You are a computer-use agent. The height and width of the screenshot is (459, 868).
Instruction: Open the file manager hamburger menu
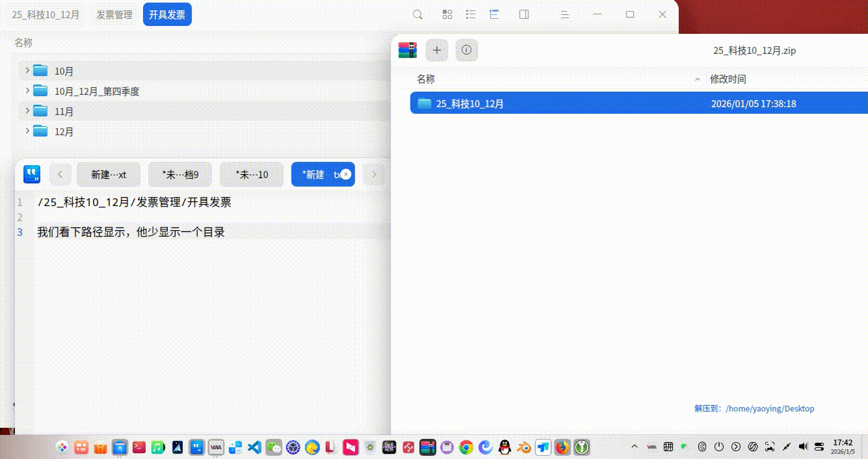(565, 14)
